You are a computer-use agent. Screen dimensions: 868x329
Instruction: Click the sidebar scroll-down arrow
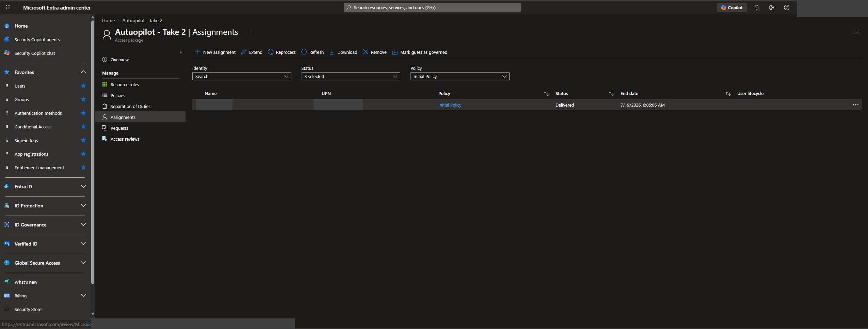(x=93, y=314)
